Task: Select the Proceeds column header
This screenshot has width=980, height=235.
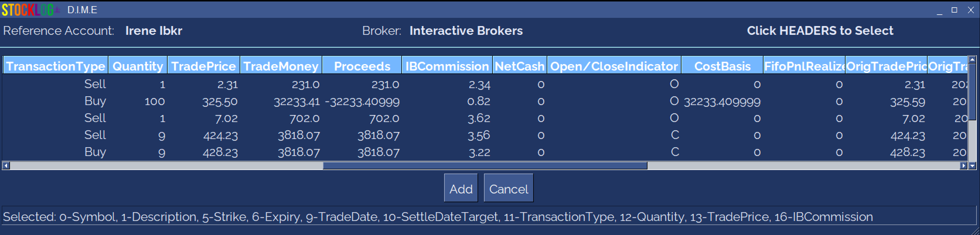Action: 362,66
